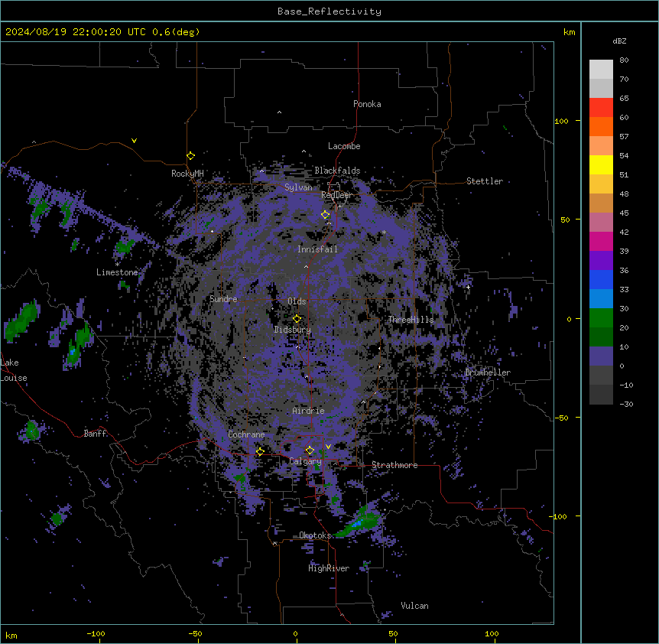Viewport: 659px width, 644px height.
Task: Click the km unit label at bottom left
Action: pos(11,635)
